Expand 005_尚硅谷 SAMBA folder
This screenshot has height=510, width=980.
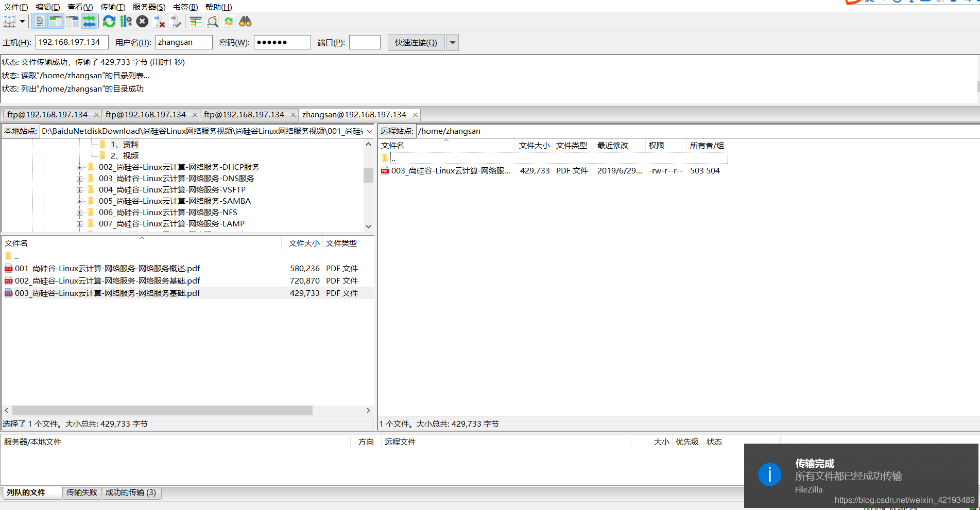tap(79, 201)
